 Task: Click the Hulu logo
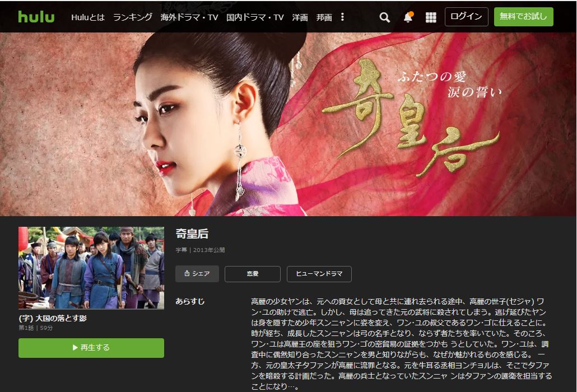click(36, 17)
